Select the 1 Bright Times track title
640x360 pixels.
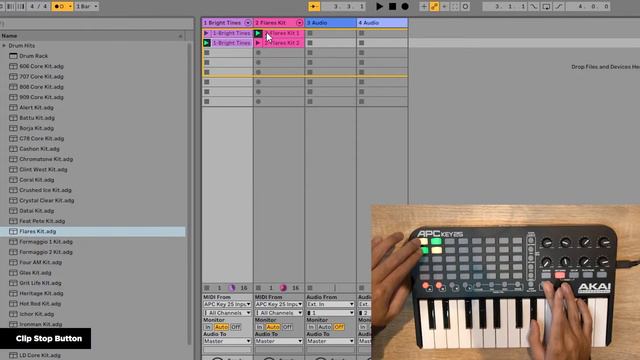point(222,23)
